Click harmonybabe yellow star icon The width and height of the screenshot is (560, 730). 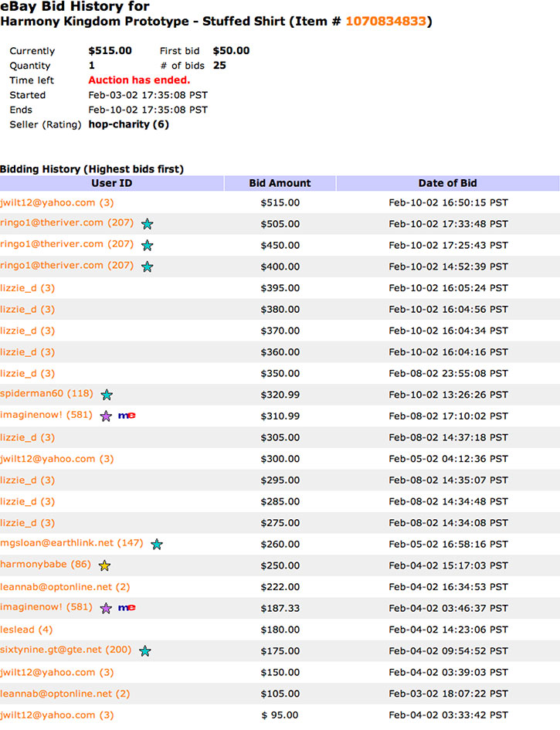pyautogui.click(x=104, y=565)
